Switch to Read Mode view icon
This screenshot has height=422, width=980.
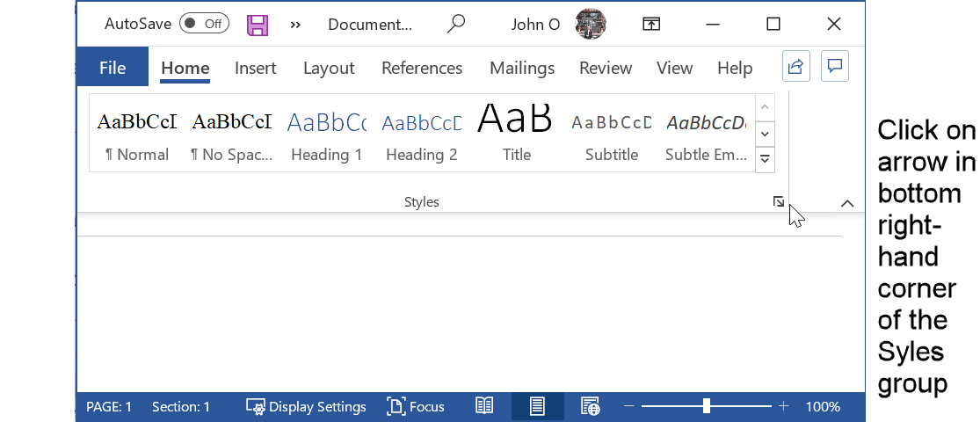point(484,406)
